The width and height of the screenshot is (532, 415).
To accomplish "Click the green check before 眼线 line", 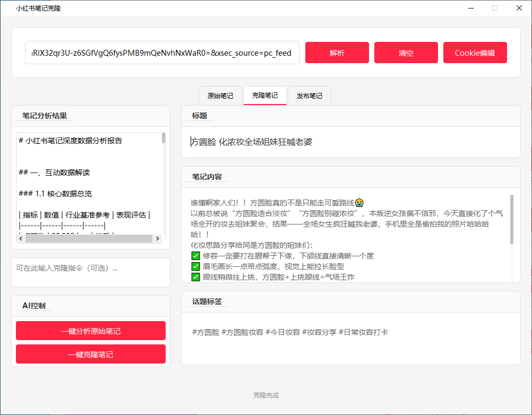I will tap(195, 277).
